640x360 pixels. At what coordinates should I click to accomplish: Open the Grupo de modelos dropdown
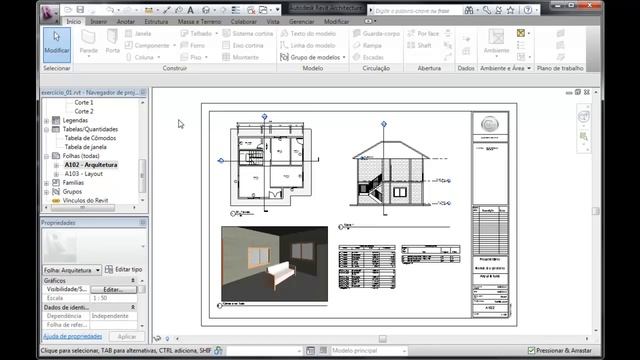click(344, 58)
